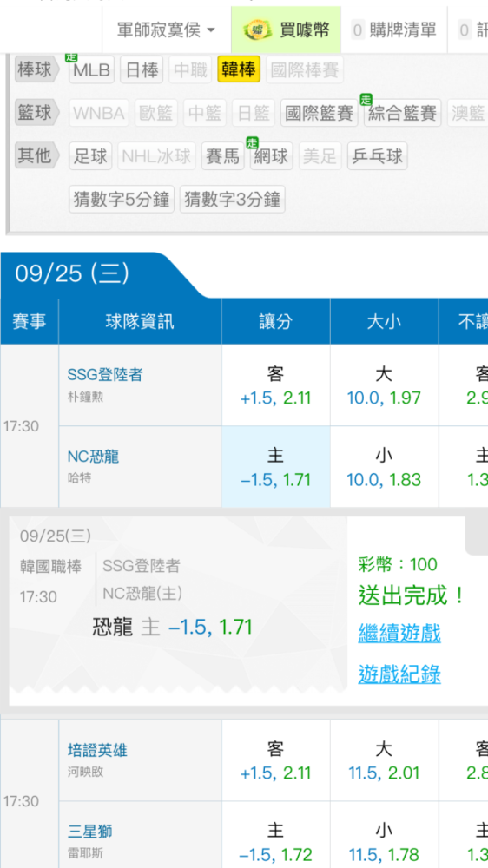Open 培證英雄 team link
The height and width of the screenshot is (868, 488).
click(x=97, y=750)
